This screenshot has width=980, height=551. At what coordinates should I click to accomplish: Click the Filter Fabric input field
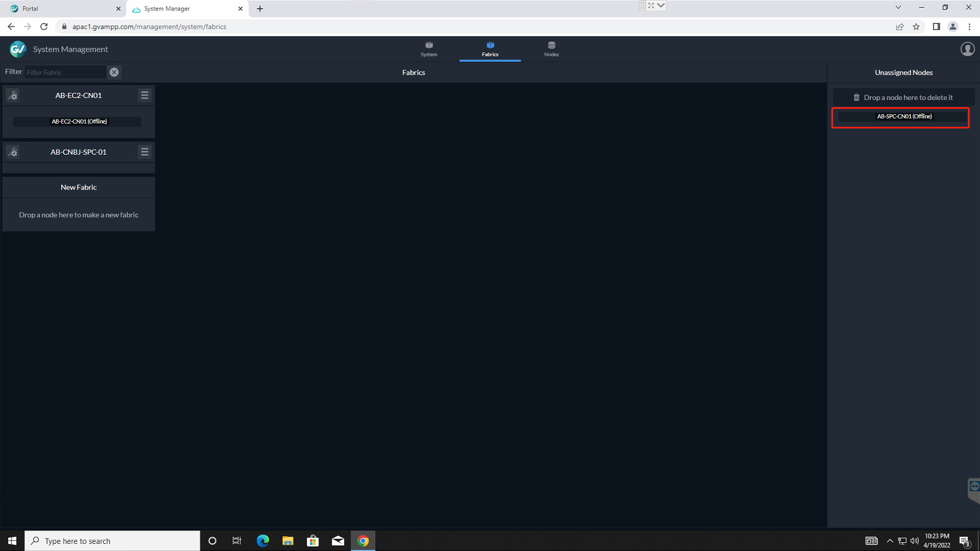(65, 72)
